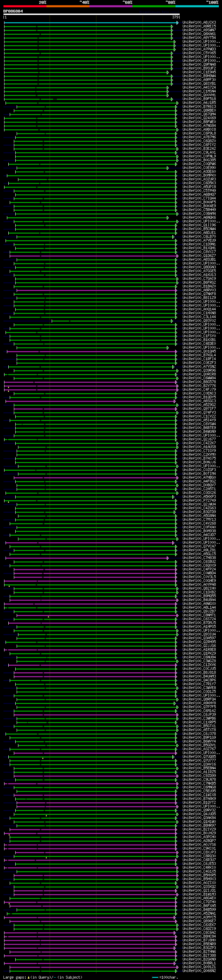Click hit UniRef100_C6PIY2
The width and height of the screenshot is (222, 980).
pos(199,145)
